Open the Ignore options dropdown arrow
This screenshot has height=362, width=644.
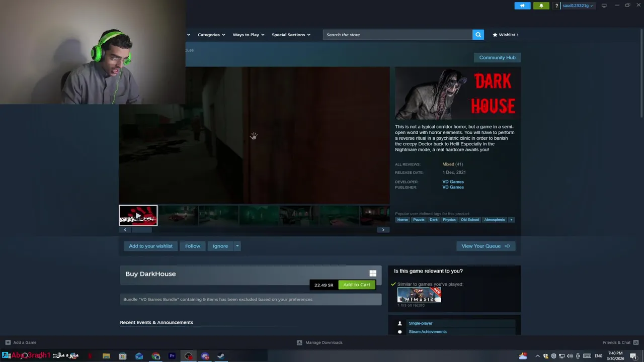tap(237, 246)
